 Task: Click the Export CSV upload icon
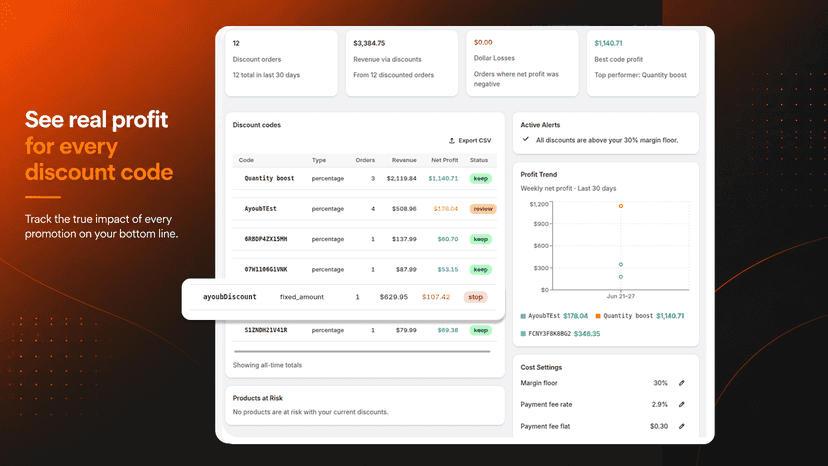(451, 141)
